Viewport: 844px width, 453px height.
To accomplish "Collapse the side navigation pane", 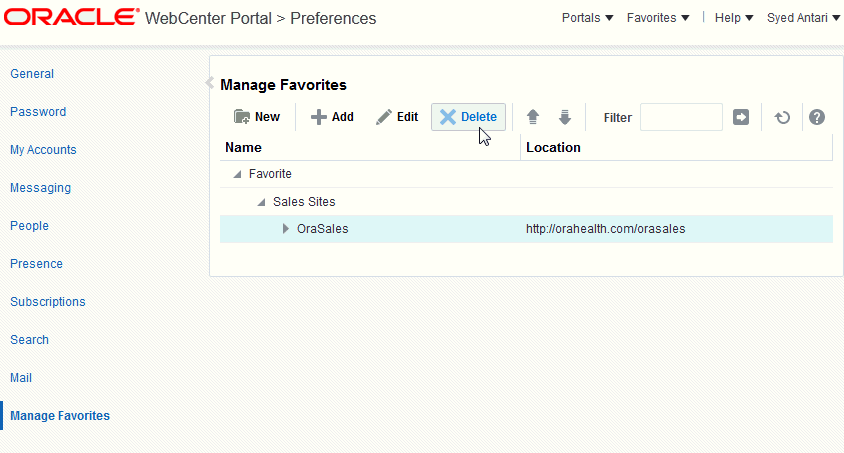I will coord(210,82).
